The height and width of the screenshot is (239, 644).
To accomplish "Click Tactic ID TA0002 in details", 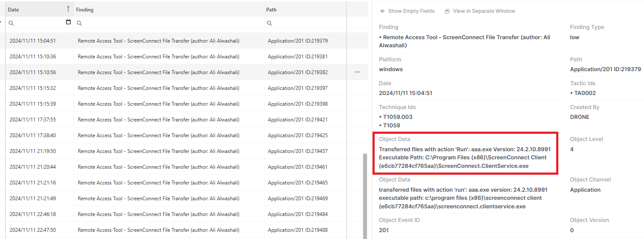I will [584, 93].
